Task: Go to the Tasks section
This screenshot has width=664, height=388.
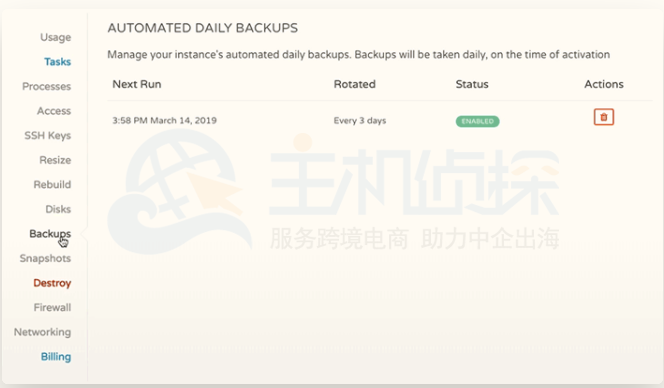Action: pyautogui.click(x=58, y=62)
